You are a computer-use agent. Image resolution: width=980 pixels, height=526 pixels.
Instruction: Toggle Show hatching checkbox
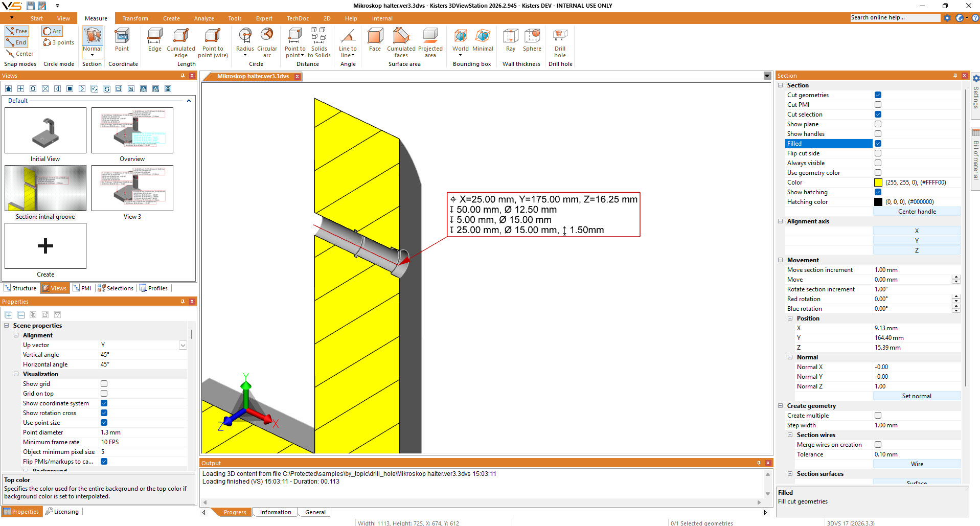coord(878,192)
